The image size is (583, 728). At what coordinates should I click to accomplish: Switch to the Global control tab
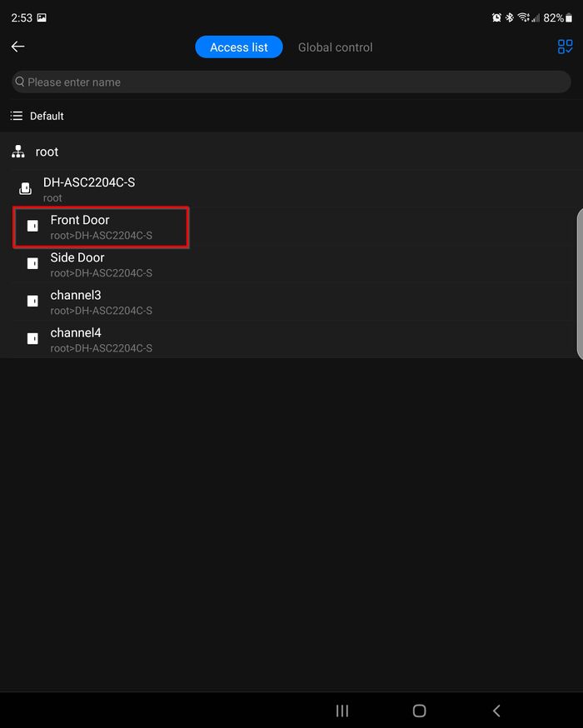336,47
